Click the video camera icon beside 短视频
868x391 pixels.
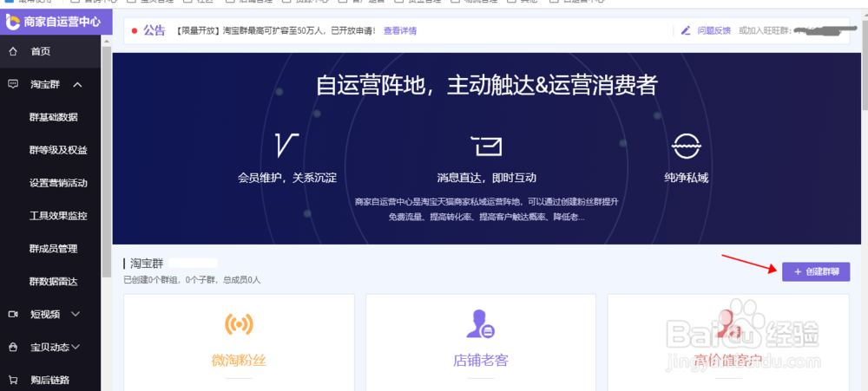click(13, 314)
